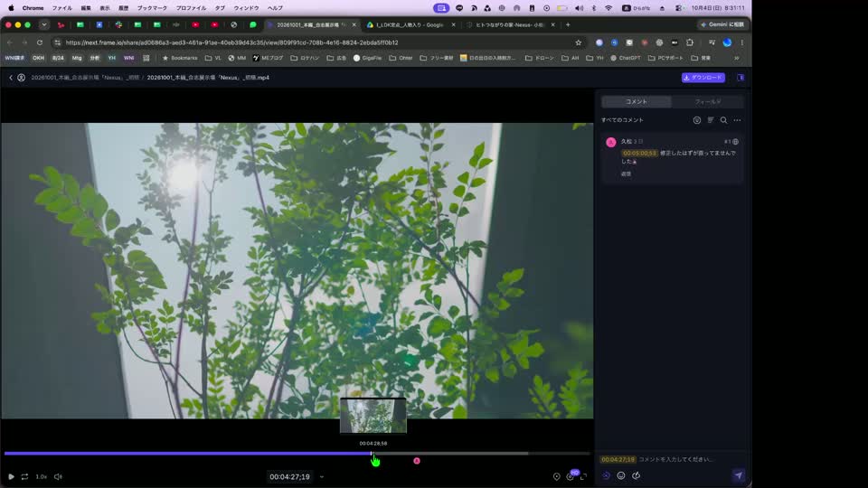Open the HD quality settings icon
868x488 pixels.
point(571,476)
